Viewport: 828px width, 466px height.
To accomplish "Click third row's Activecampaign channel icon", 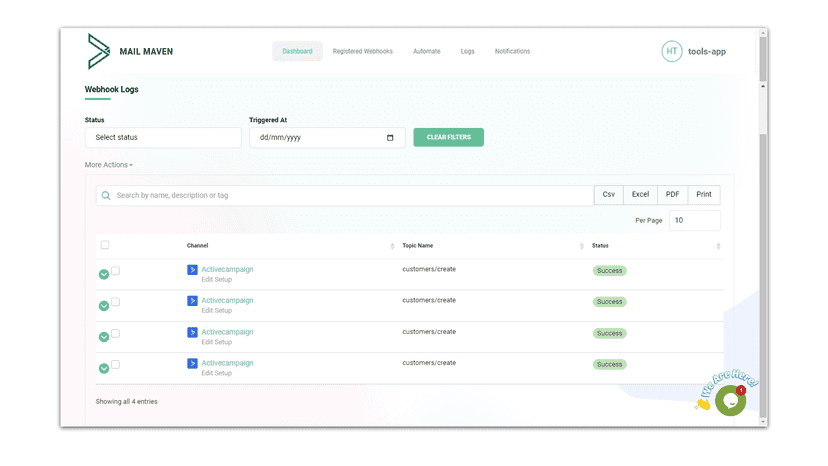I will [192, 332].
